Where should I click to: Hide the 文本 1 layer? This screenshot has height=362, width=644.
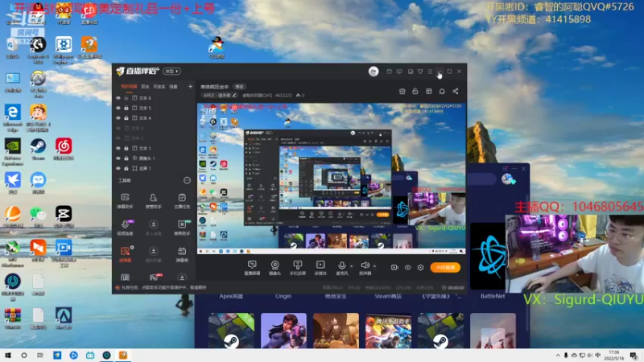118,148
